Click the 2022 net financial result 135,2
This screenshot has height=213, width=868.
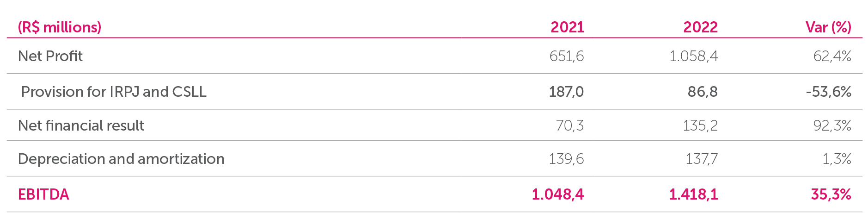tap(700, 125)
